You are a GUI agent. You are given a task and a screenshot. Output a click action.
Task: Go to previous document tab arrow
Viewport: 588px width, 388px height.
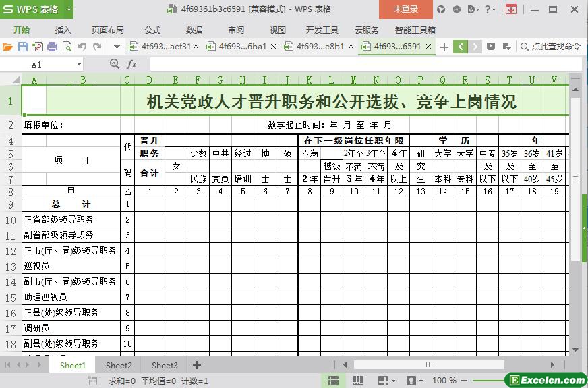[x=461, y=47]
